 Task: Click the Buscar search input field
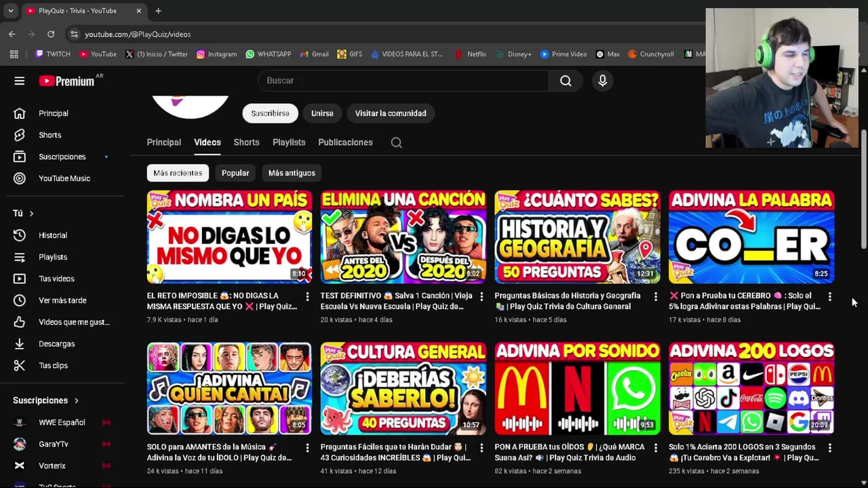click(x=403, y=81)
